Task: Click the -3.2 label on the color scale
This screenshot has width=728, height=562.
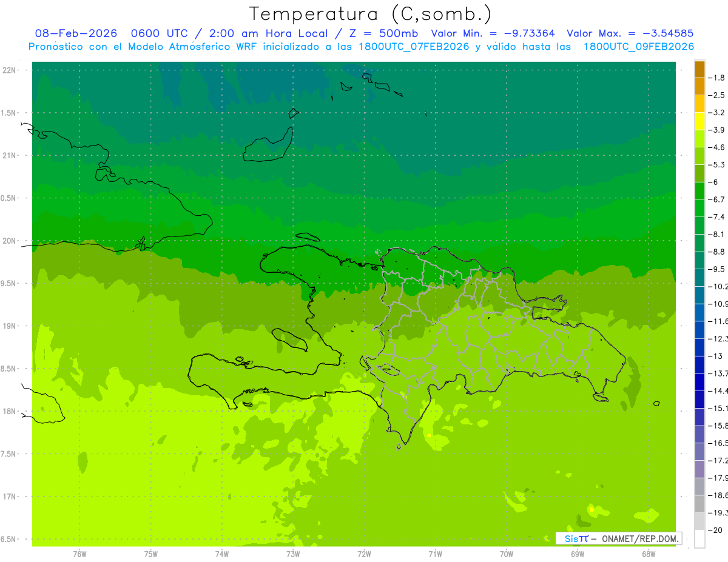Action: (717, 113)
